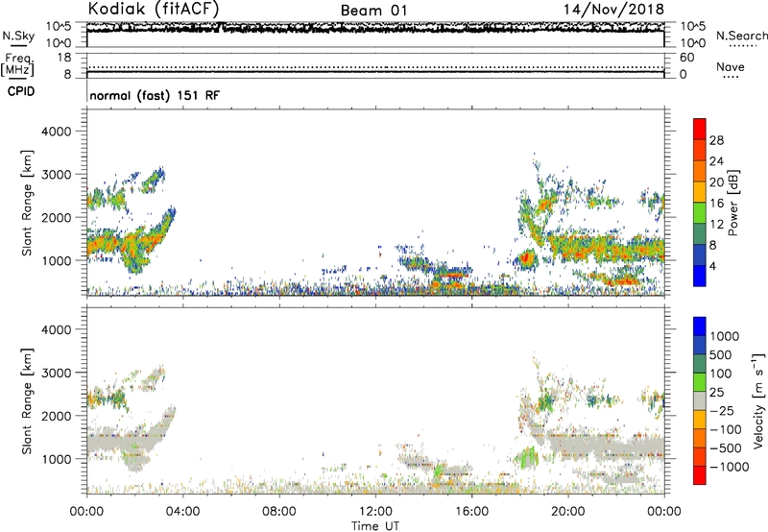Image resolution: width=768 pixels, height=532 pixels.
Task: Click the "16" power colorbar label
Action: click(x=716, y=204)
